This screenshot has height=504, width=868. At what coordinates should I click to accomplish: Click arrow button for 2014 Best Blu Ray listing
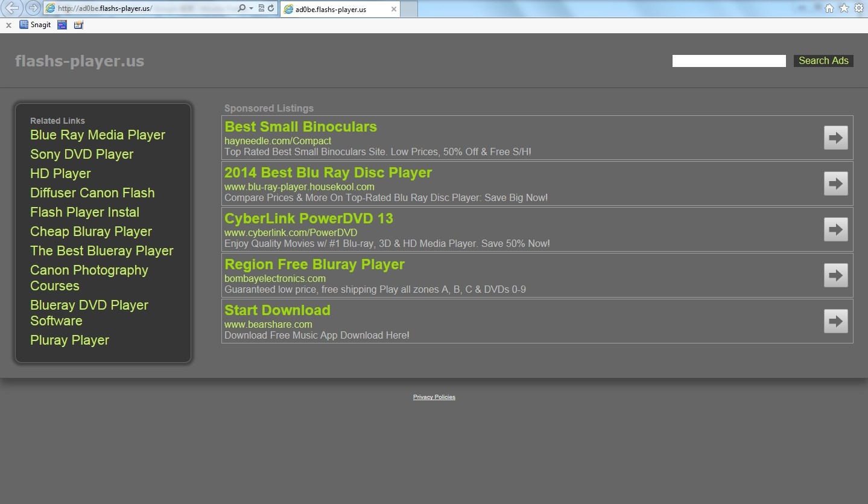tap(836, 183)
